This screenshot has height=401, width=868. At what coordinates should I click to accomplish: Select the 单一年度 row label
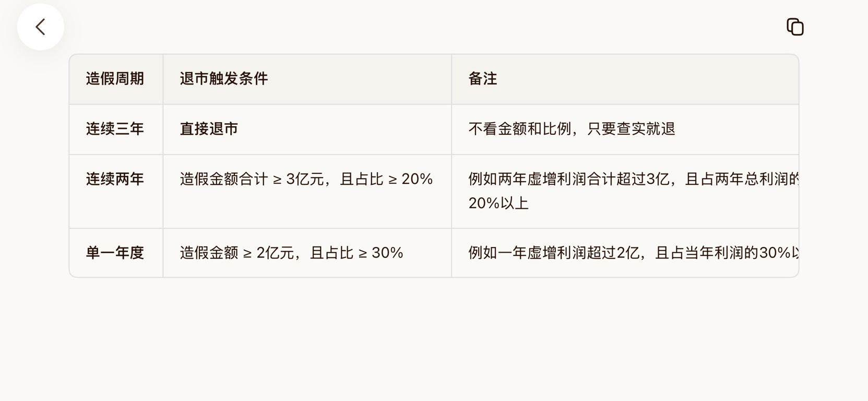pos(115,253)
